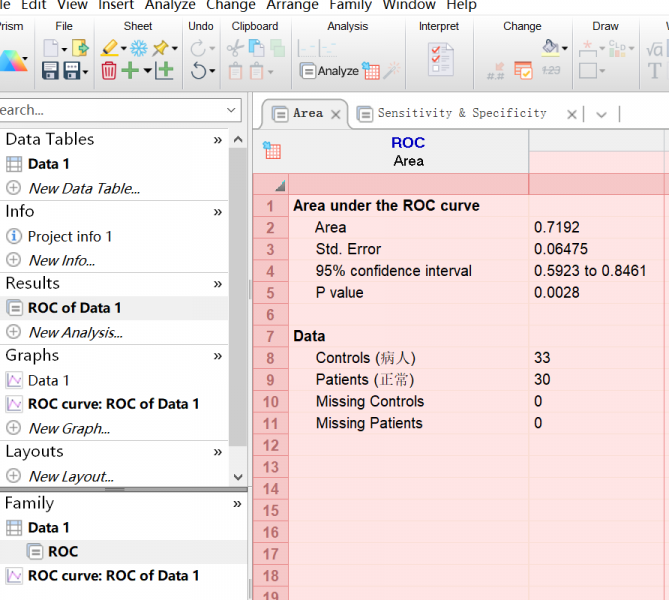Open the Analyze menu
This screenshot has height=600, width=669.
pyautogui.click(x=170, y=5)
